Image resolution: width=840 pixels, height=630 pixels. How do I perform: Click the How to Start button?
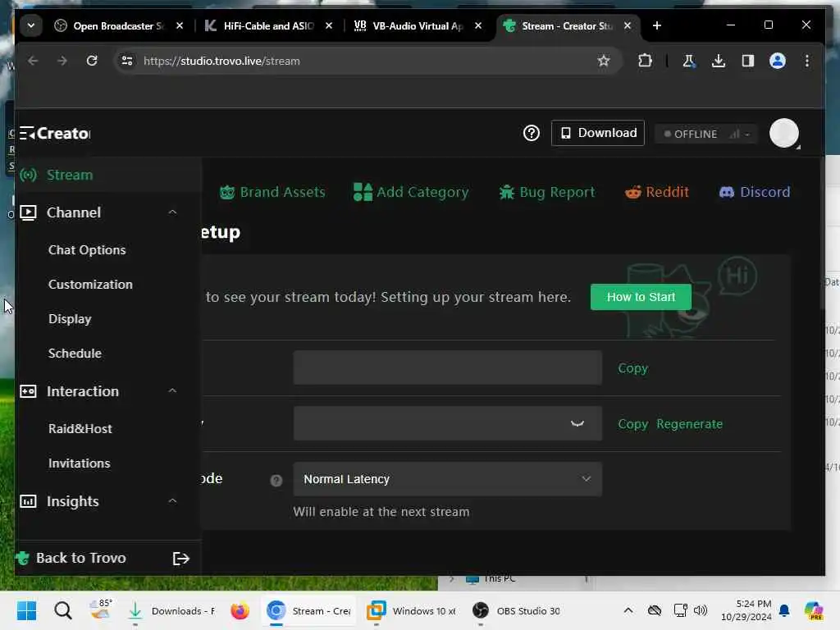click(641, 297)
